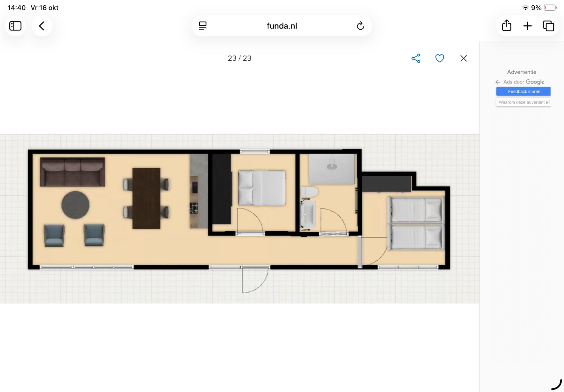Click the Ads door Google back arrow
This screenshot has width=564, height=392.
(498, 82)
